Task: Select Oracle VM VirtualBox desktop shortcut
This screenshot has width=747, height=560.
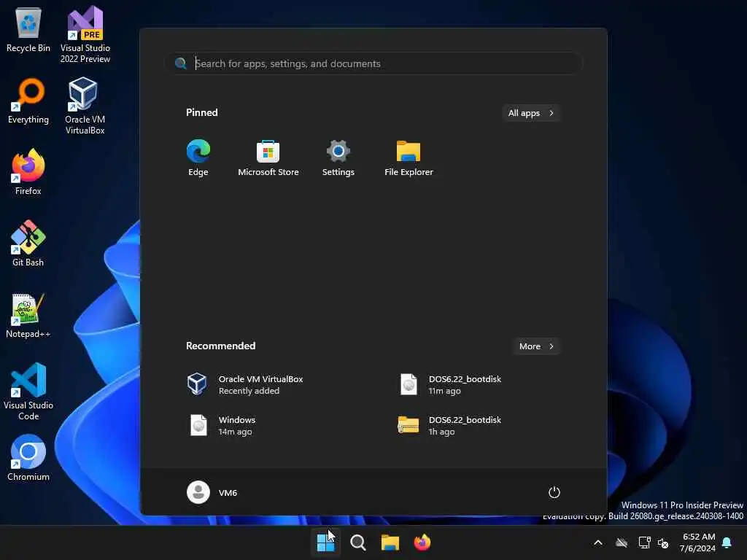Action: [x=85, y=106]
